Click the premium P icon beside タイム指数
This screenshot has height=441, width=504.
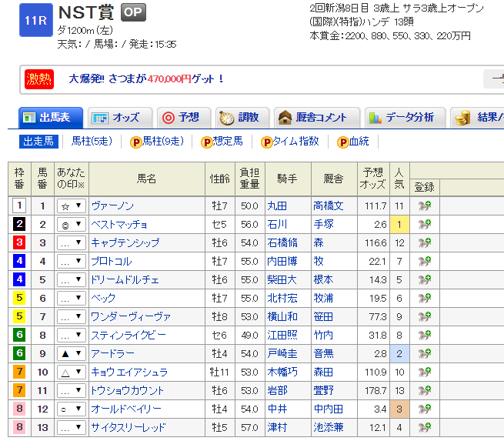pos(267,142)
